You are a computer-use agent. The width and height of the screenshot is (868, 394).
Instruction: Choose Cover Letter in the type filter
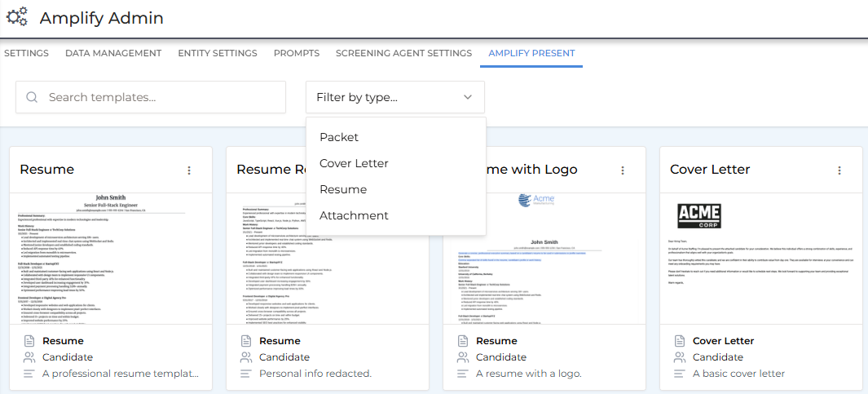354,163
